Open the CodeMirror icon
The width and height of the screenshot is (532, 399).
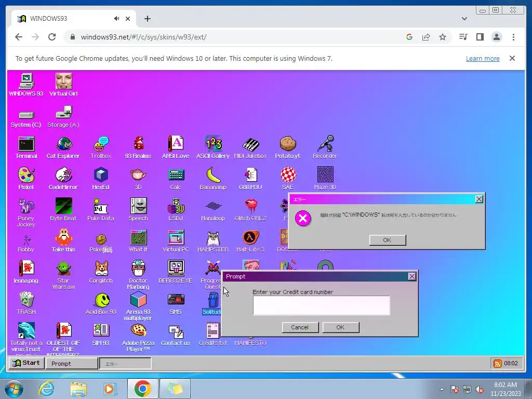(63, 179)
